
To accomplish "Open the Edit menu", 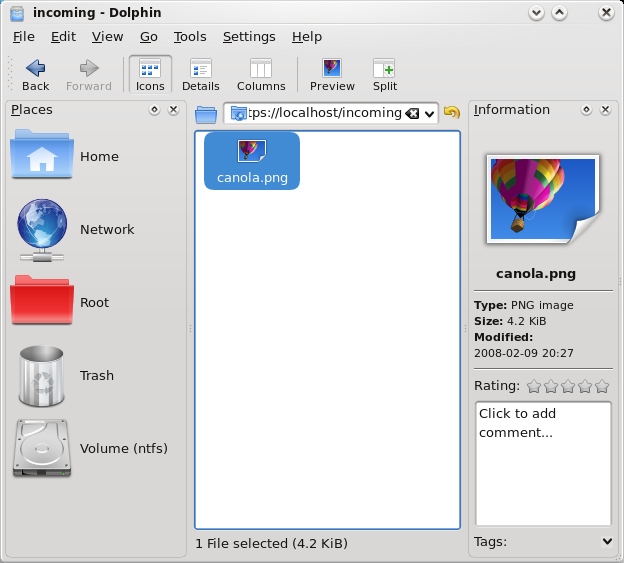I will click(63, 37).
